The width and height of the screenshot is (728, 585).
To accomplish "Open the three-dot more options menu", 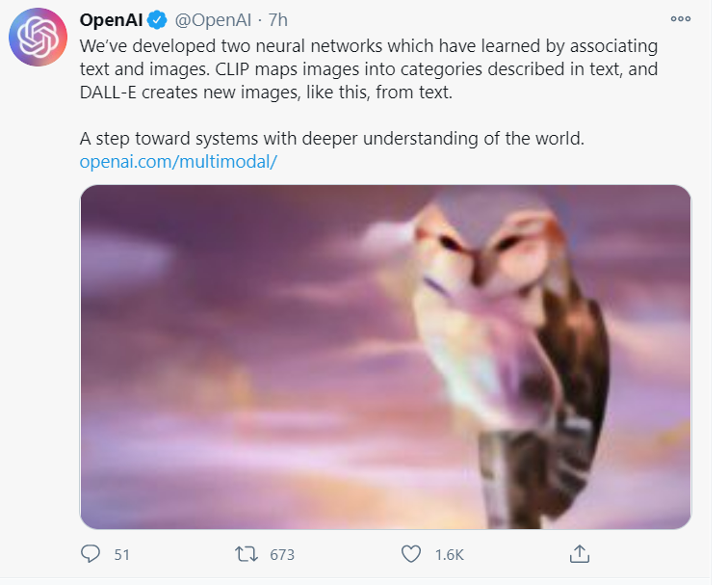I will (681, 19).
